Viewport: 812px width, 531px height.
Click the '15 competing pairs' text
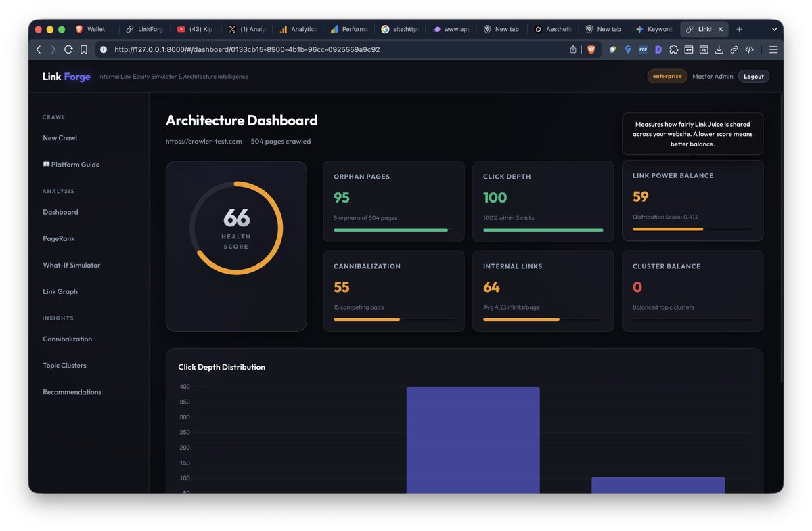[x=359, y=307]
